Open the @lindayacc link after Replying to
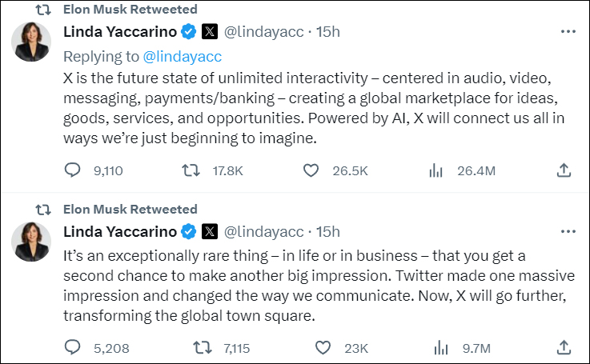The width and height of the screenshot is (590, 364). click(x=182, y=56)
